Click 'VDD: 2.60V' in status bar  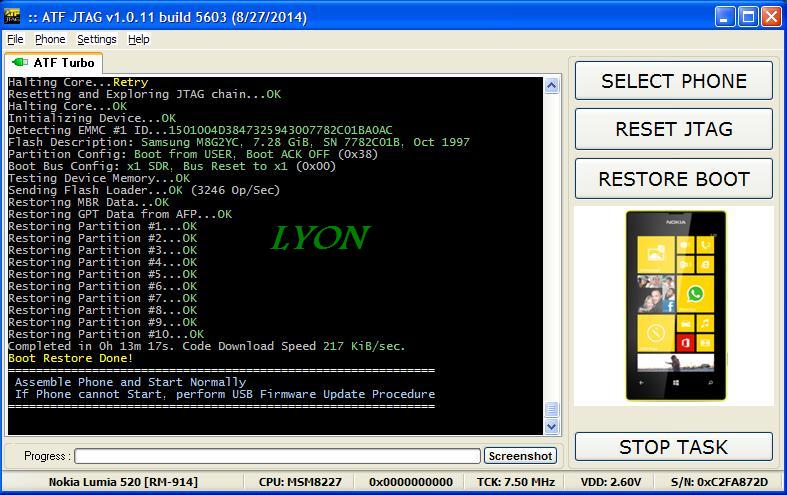coord(611,482)
